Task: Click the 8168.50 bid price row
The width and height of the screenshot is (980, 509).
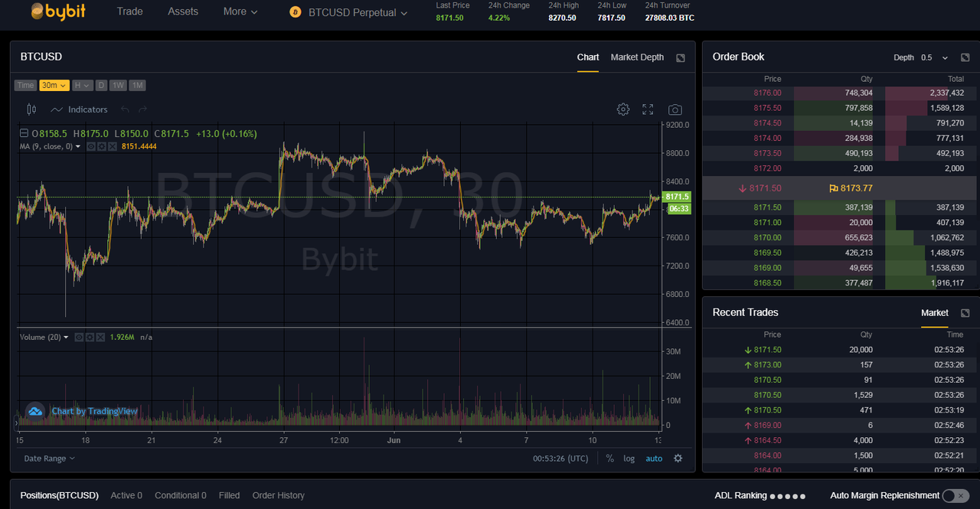Action: (840, 282)
